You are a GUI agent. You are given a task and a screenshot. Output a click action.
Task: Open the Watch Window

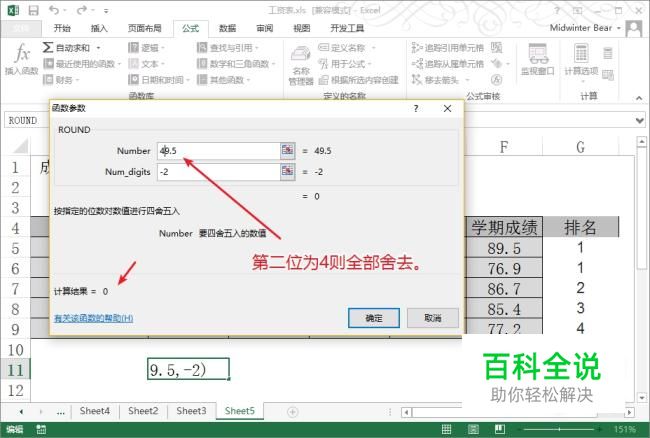tap(538, 60)
